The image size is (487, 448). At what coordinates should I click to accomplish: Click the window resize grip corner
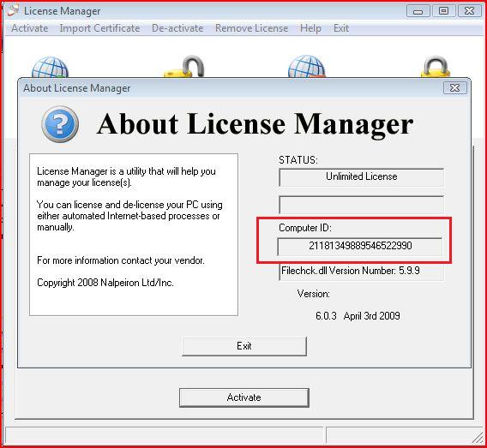(477, 438)
